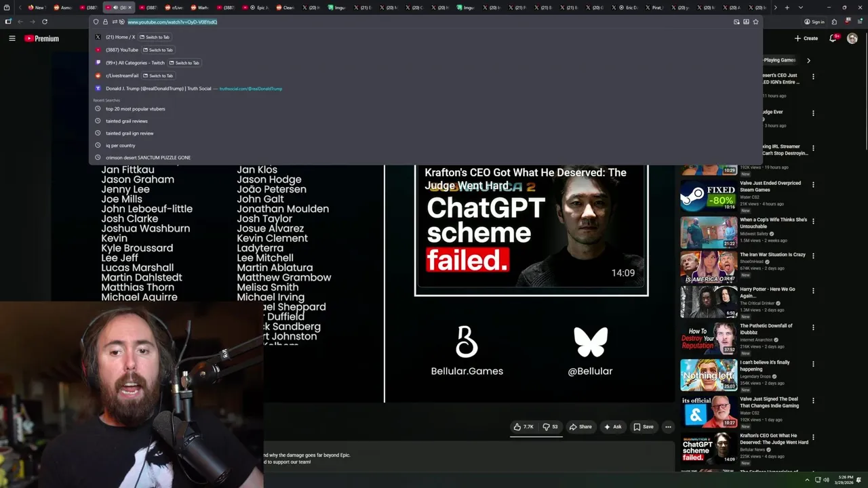Switch to the Asmon tab
The height and width of the screenshot is (488, 868).
click(x=62, y=7)
